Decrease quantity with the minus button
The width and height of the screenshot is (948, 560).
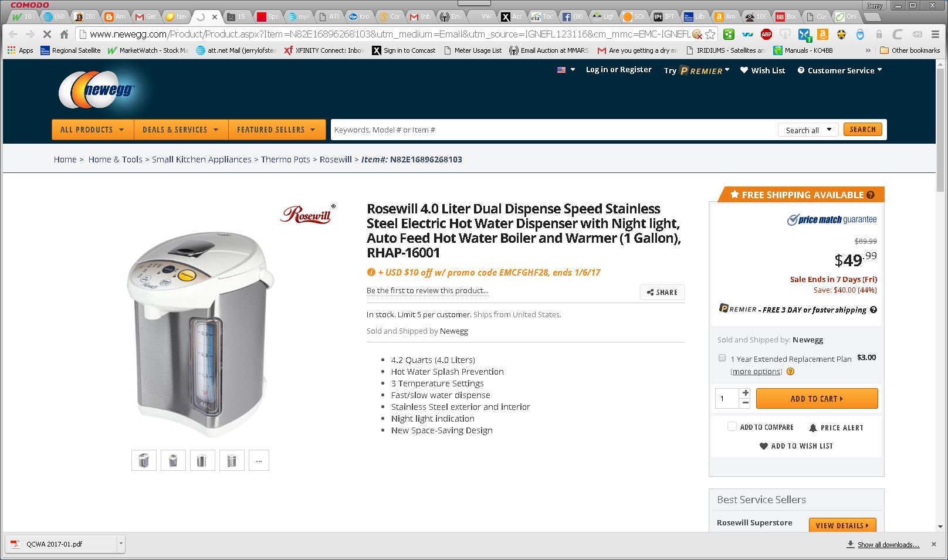click(745, 403)
